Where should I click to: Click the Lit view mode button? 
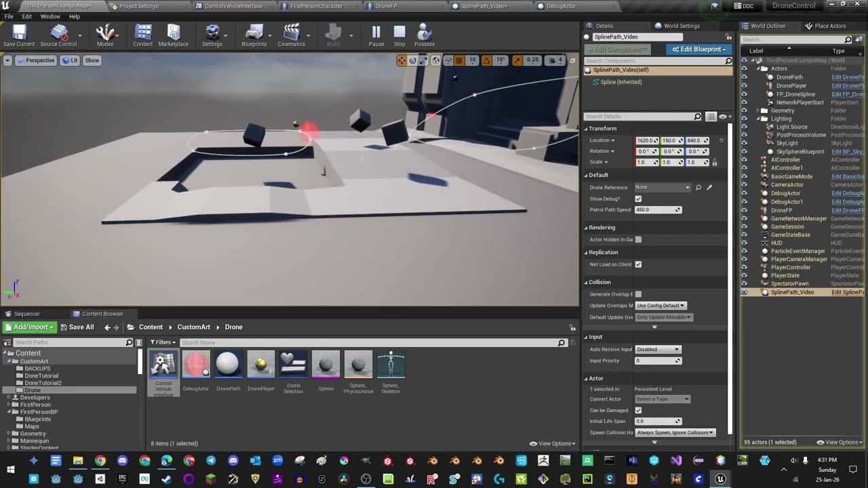pyautogui.click(x=71, y=60)
